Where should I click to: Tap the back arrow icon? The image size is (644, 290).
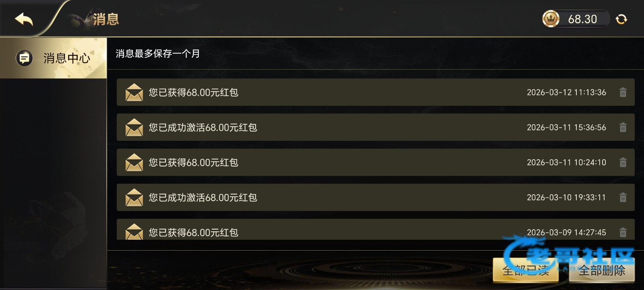[24, 19]
